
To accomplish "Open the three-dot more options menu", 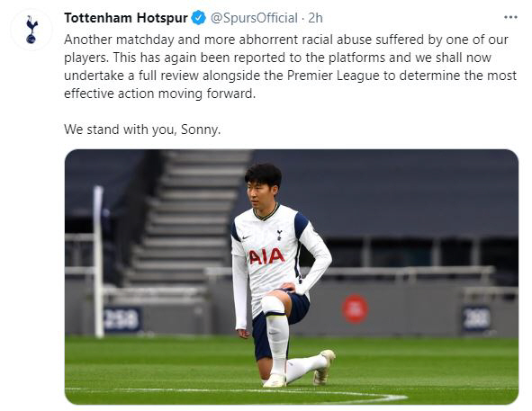I will click(x=510, y=17).
